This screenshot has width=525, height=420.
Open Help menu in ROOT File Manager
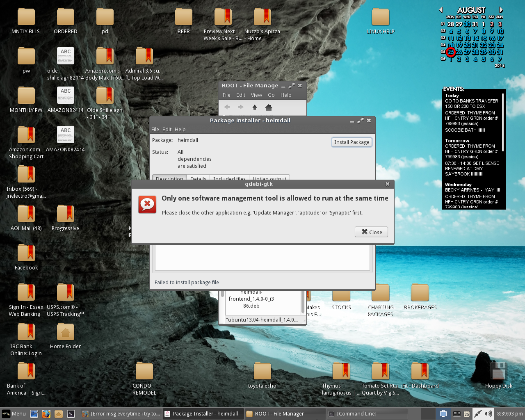pyautogui.click(x=286, y=95)
